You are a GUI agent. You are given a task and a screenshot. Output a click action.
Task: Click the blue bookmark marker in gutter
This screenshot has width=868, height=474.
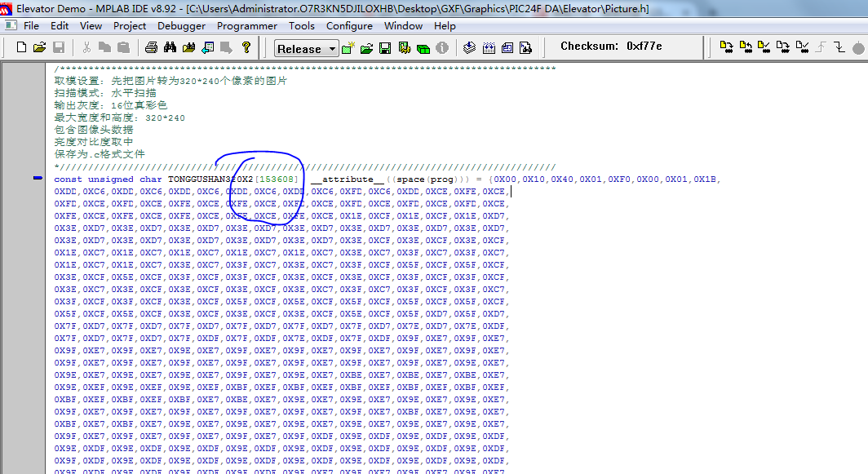(x=38, y=178)
